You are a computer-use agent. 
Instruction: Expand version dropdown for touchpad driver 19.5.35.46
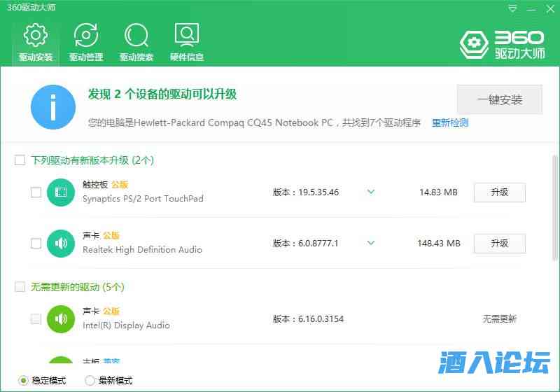coord(371,192)
